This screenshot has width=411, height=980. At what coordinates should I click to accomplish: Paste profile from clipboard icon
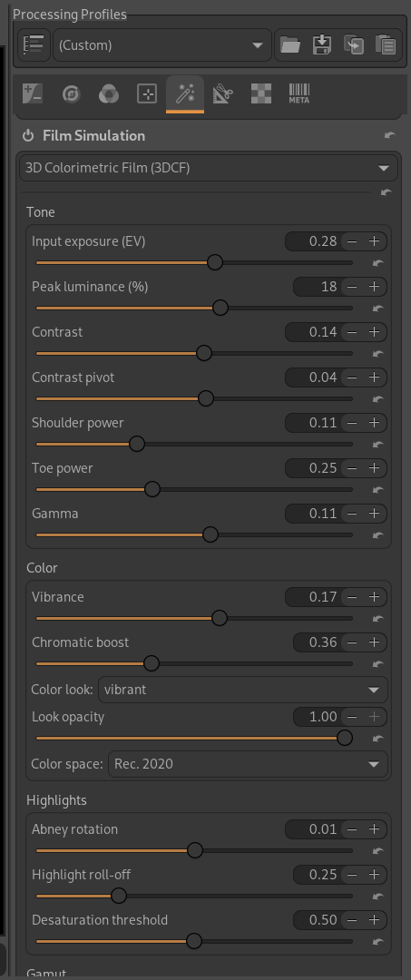[x=386, y=45]
